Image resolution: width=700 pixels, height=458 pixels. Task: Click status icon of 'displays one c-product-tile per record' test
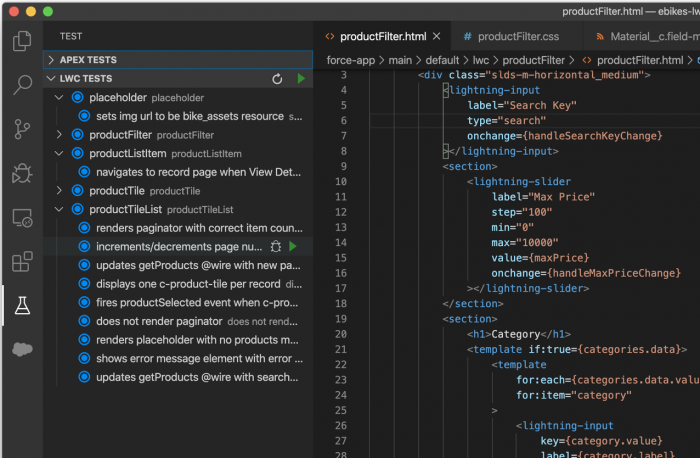[x=84, y=283]
